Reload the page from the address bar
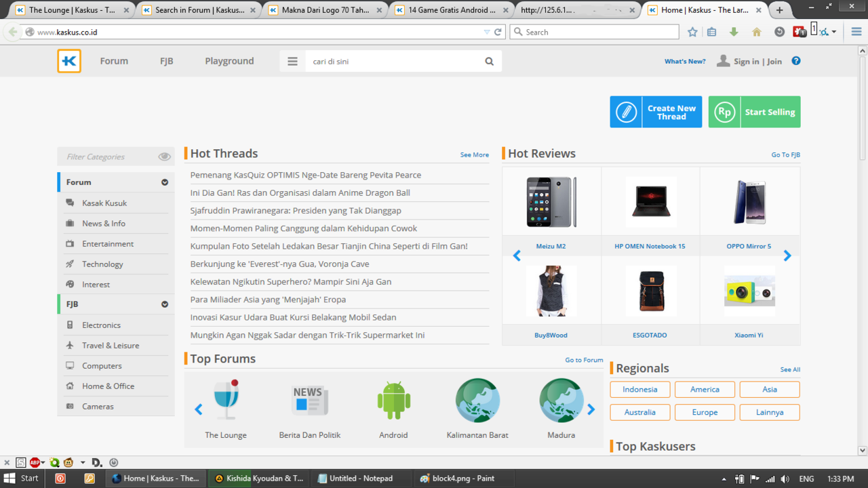Screen dimensions: 868x488 pos(498,32)
